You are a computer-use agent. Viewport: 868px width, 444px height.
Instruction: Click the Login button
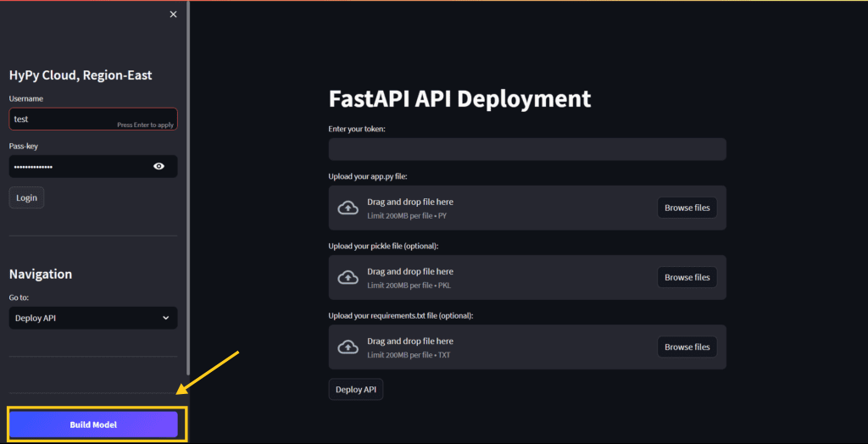[26, 197]
